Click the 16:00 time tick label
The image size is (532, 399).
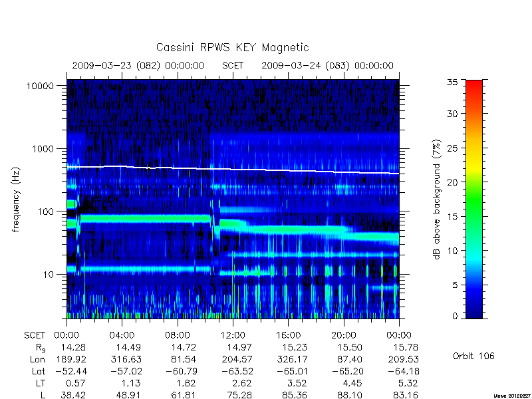click(288, 336)
